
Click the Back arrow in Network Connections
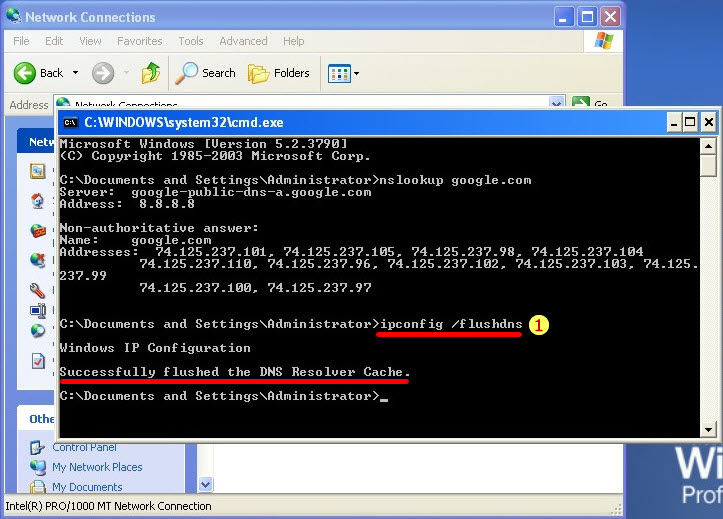point(25,73)
